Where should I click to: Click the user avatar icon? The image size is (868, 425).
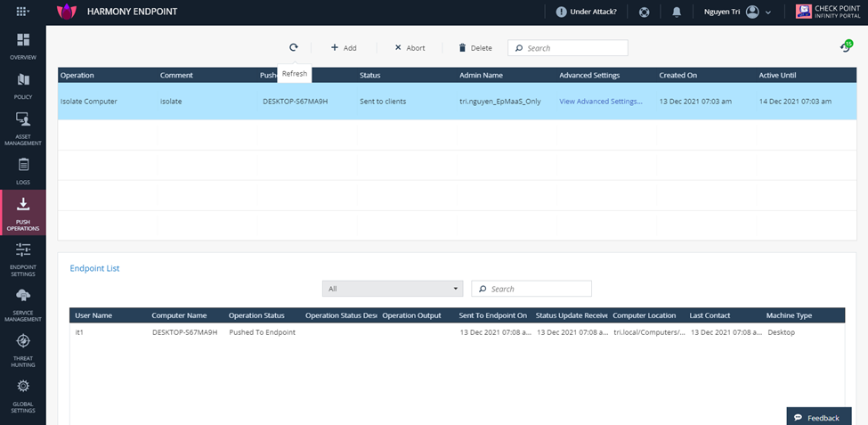(751, 12)
